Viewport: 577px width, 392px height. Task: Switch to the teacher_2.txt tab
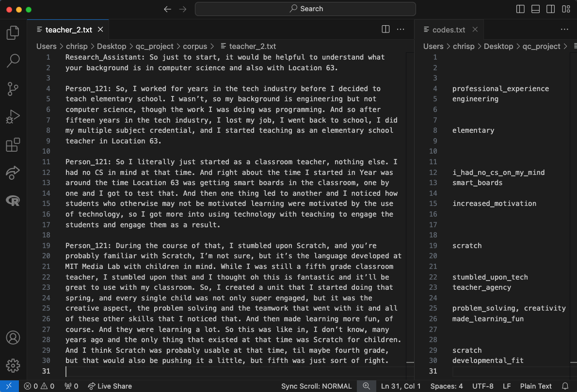[x=68, y=30]
